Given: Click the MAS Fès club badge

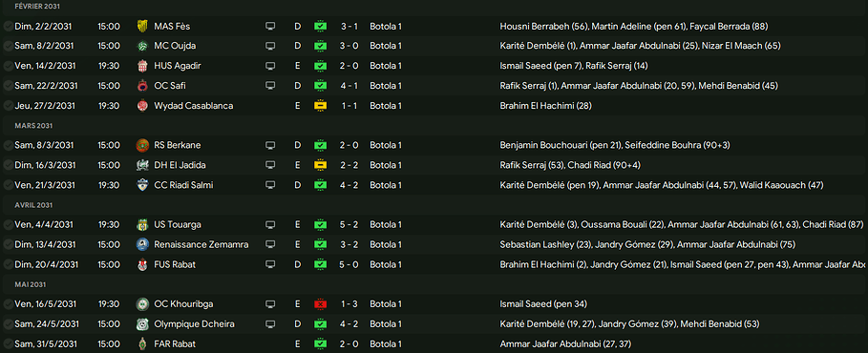Looking at the screenshot, I should 142,26.
